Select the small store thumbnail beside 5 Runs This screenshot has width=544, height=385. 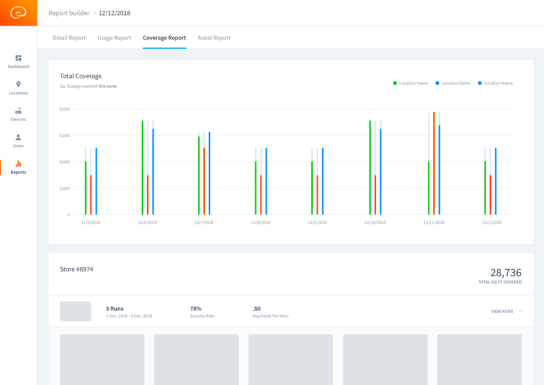(x=75, y=311)
